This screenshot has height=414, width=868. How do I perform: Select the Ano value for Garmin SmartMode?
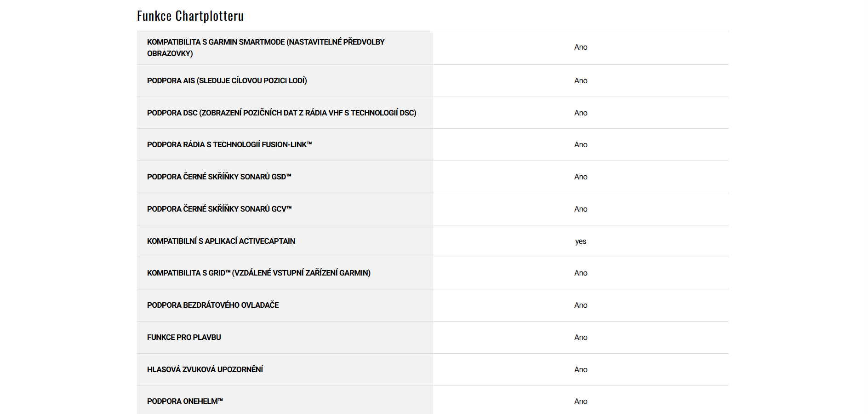click(581, 47)
